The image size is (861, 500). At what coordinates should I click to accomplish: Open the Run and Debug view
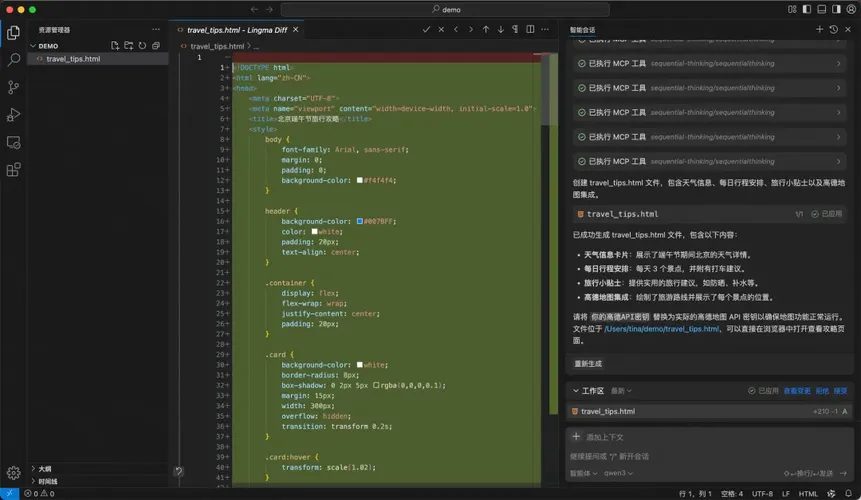tap(14, 115)
